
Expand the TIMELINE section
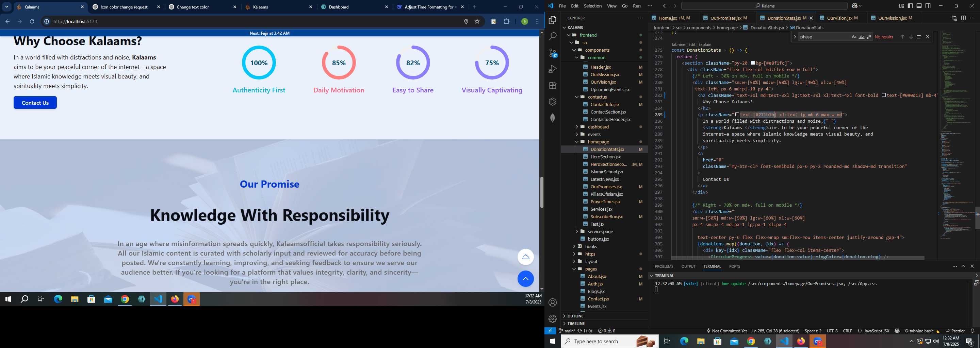pyautogui.click(x=564, y=323)
